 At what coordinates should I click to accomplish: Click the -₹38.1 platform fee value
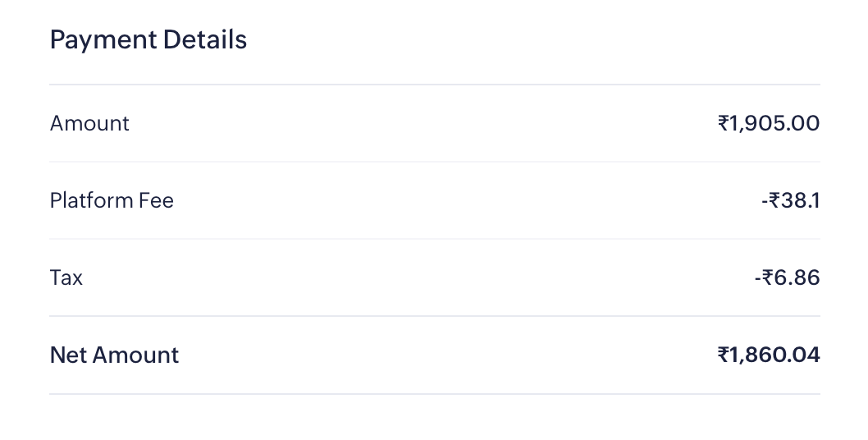(790, 200)
